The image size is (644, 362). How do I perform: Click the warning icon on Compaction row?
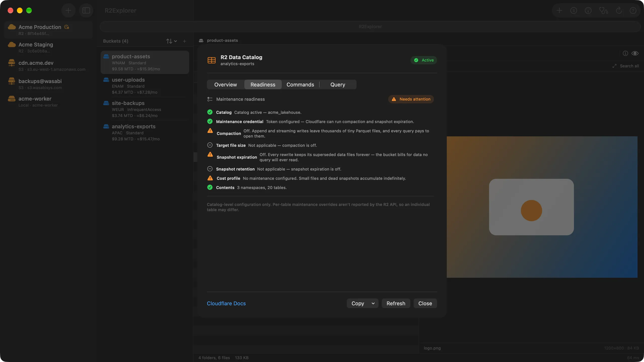[210, 131]
